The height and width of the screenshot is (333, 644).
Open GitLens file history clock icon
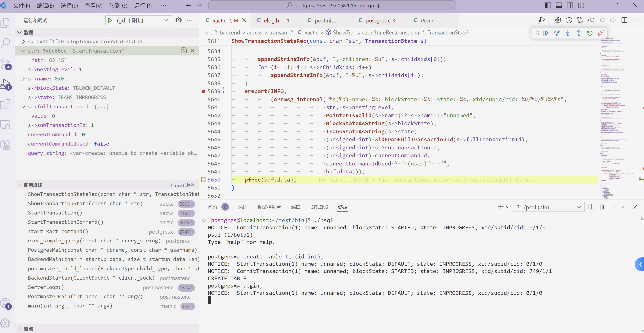tap(569, 20)
